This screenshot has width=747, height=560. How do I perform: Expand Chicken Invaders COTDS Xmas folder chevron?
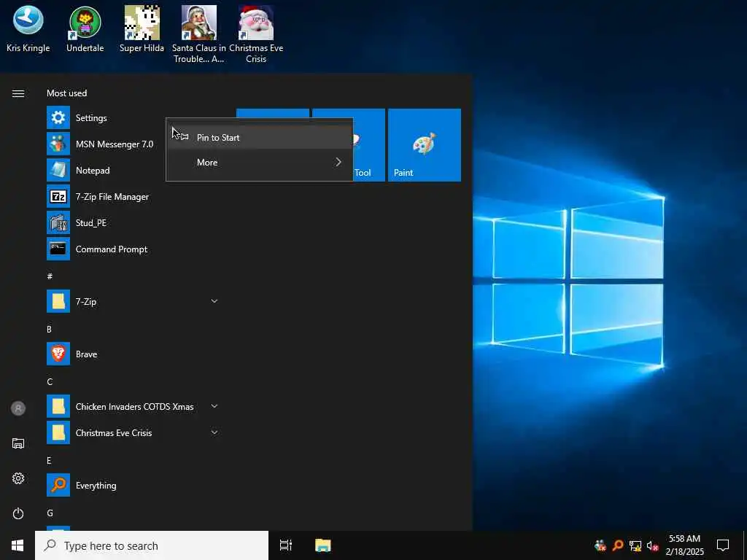click(x=214, y=406)
